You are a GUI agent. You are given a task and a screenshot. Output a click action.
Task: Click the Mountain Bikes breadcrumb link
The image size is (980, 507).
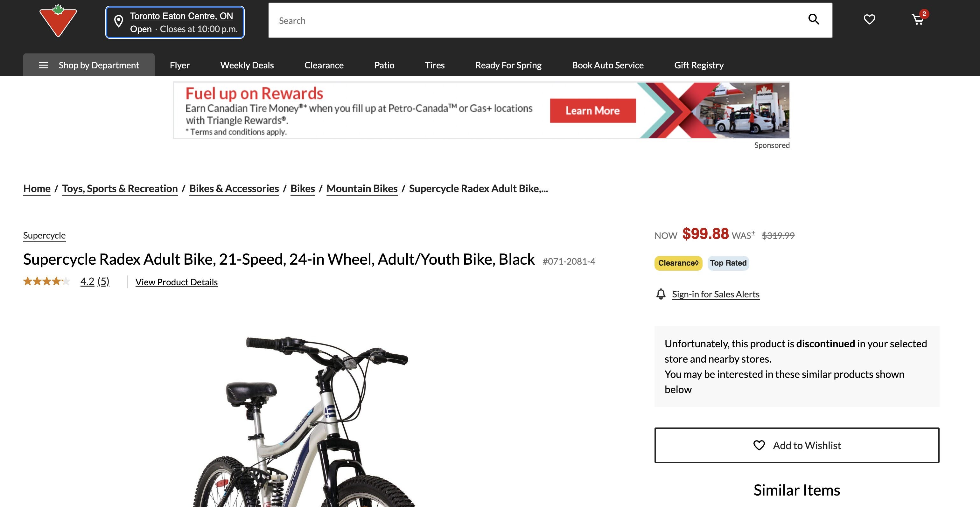362,189
